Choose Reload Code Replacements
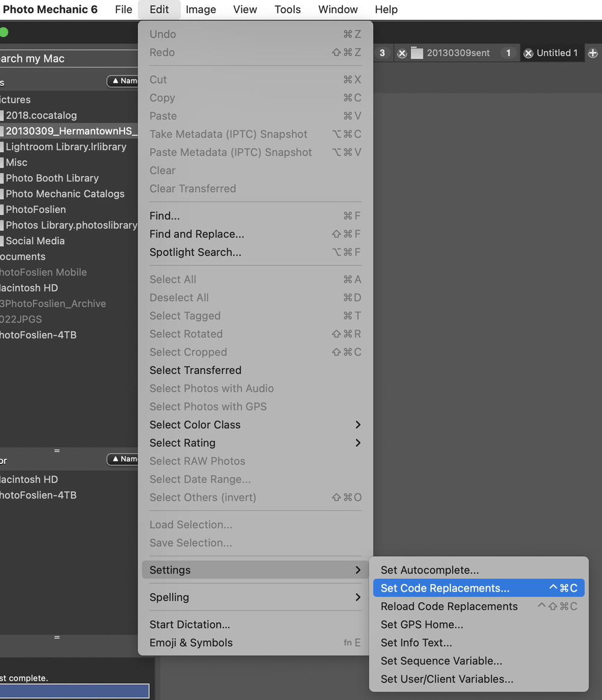 pyautogui.click(x=479, y=606)
